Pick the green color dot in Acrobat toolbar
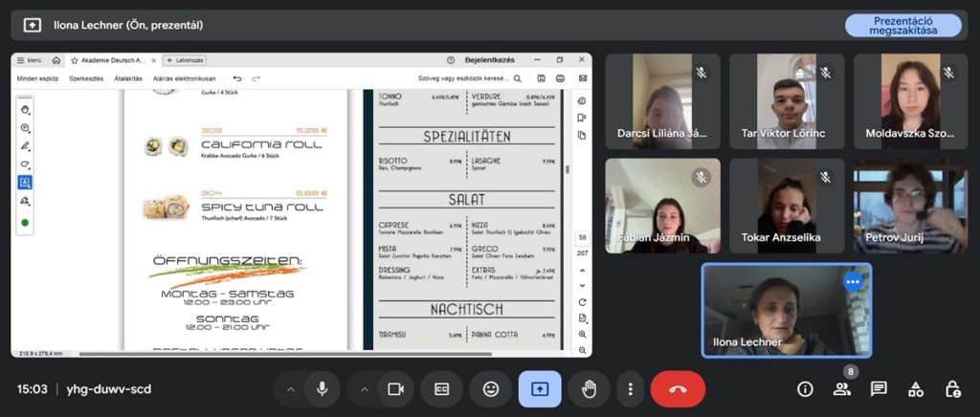Screen dimensions: 980x417 tap(25, 222)
